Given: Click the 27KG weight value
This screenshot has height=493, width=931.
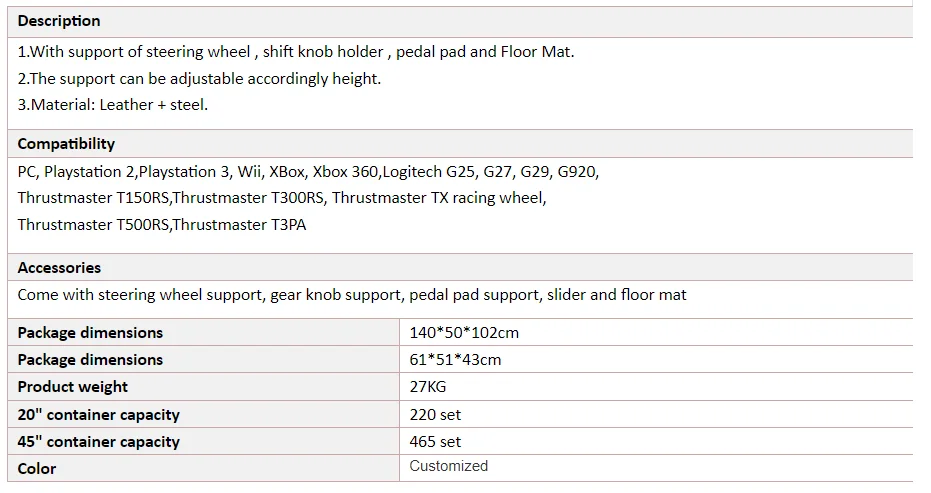Looking at the screenshot, I should click(x=428, y=387).
